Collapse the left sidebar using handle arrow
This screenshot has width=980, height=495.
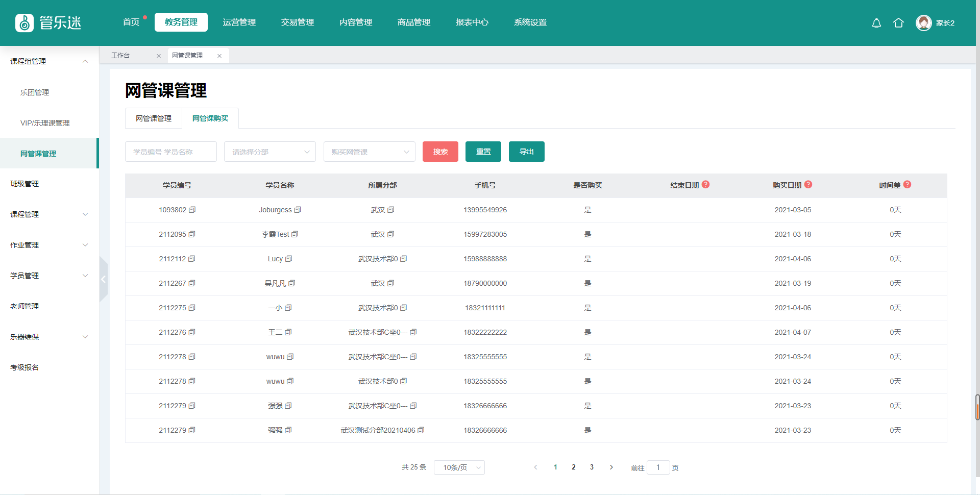pos(104,279)
